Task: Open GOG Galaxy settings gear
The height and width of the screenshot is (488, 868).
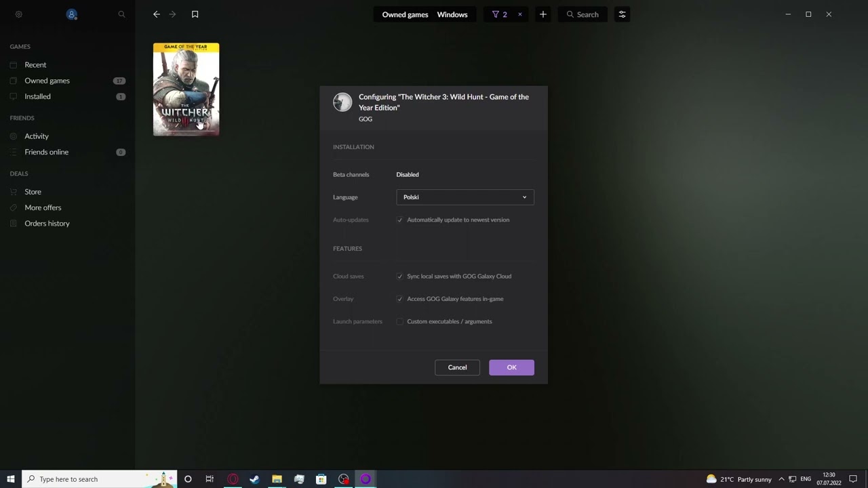Action: 19,14
